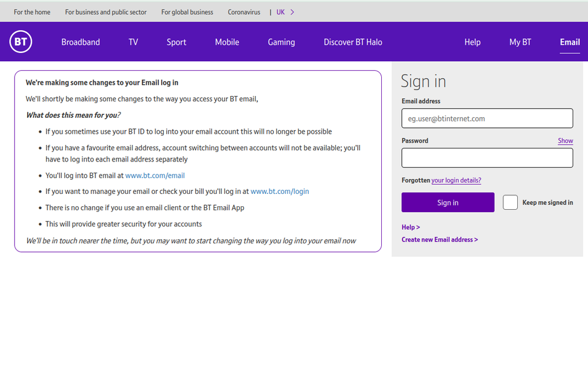The height and width of the screenshot is (370, 588).
Task: Open Discover BT Halo
Action: tap(353, 42)
